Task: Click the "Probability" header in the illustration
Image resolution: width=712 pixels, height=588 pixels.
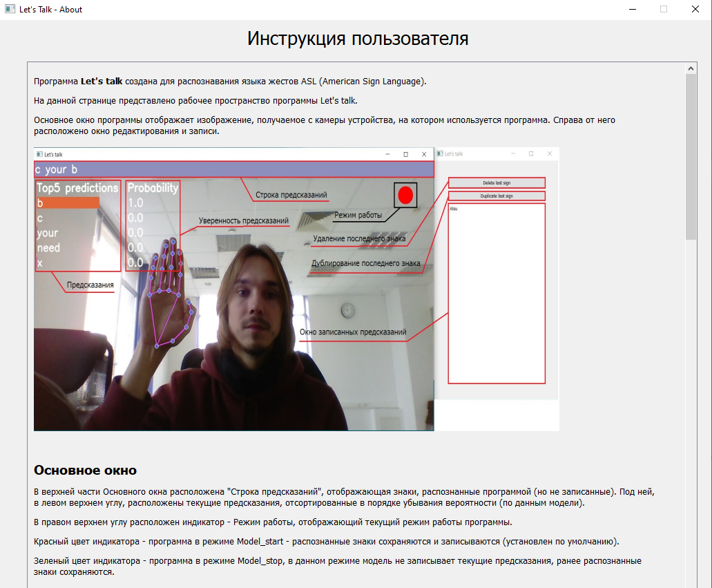Action: 153,188
